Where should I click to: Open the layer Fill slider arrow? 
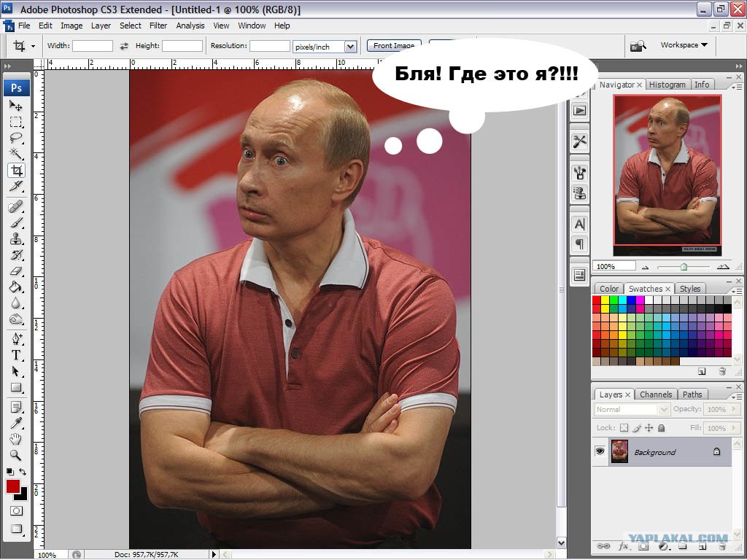(x=734, y=428)
